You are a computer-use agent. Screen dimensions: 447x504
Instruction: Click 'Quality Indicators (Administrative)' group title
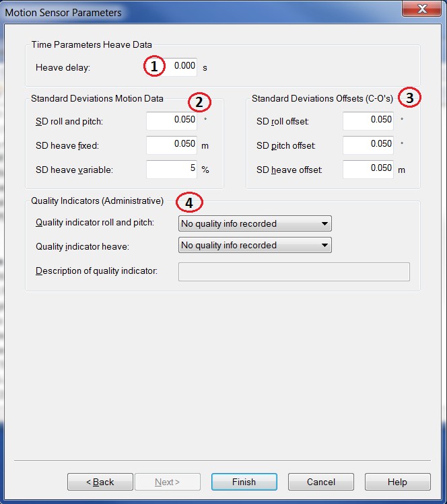click(x=97, y=201)
